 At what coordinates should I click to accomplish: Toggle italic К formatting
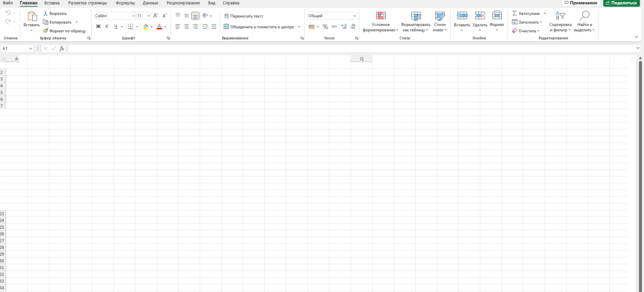point(107,27)
